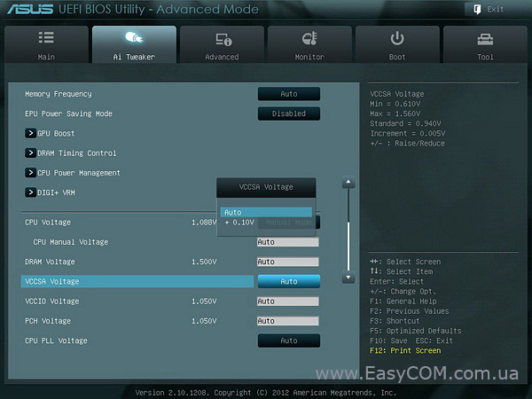
Task: Go to the Boot tab
Action: (397, 44)
